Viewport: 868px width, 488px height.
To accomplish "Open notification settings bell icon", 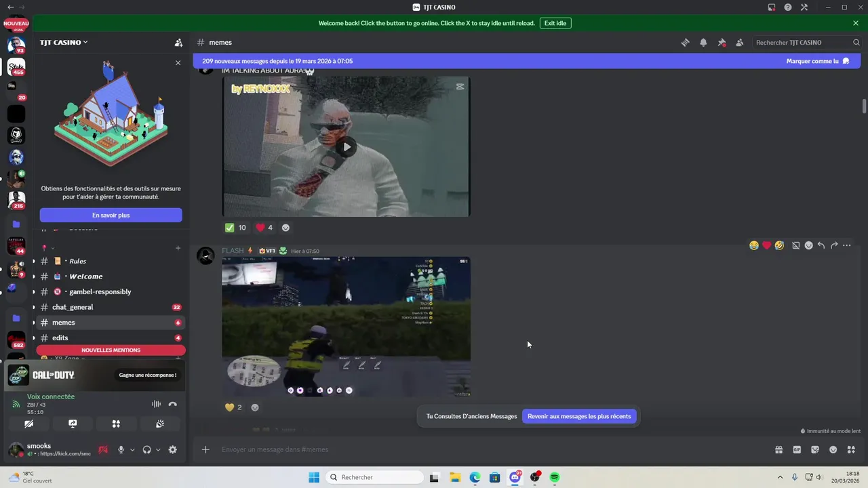I will [x=703, y=42].
